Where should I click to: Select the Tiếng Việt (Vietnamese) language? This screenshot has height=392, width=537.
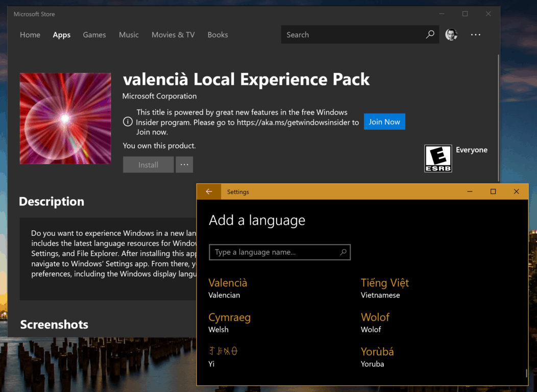point(384,288)
